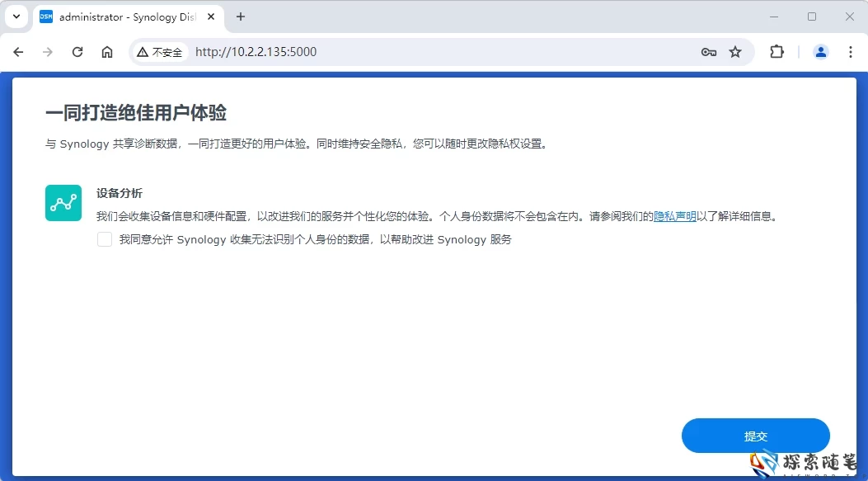Select the administrator - Synology DiskStation tab

pos(124,17)
